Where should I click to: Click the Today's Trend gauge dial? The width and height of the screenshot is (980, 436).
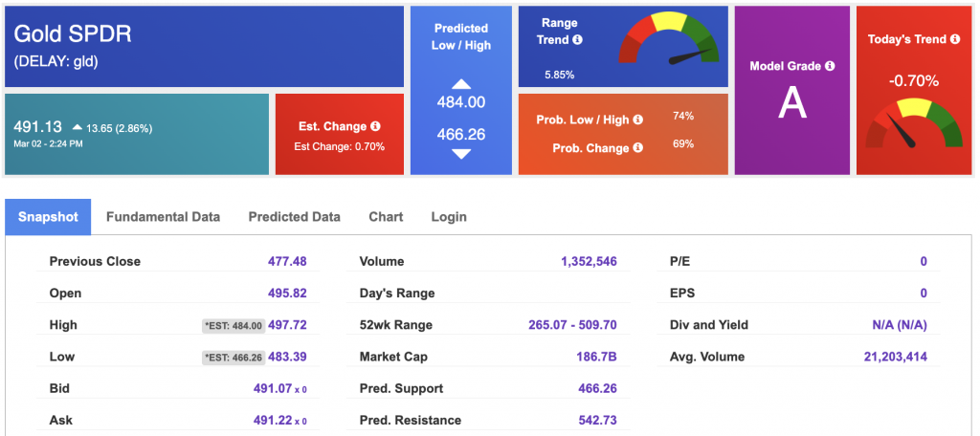[913, 124]
